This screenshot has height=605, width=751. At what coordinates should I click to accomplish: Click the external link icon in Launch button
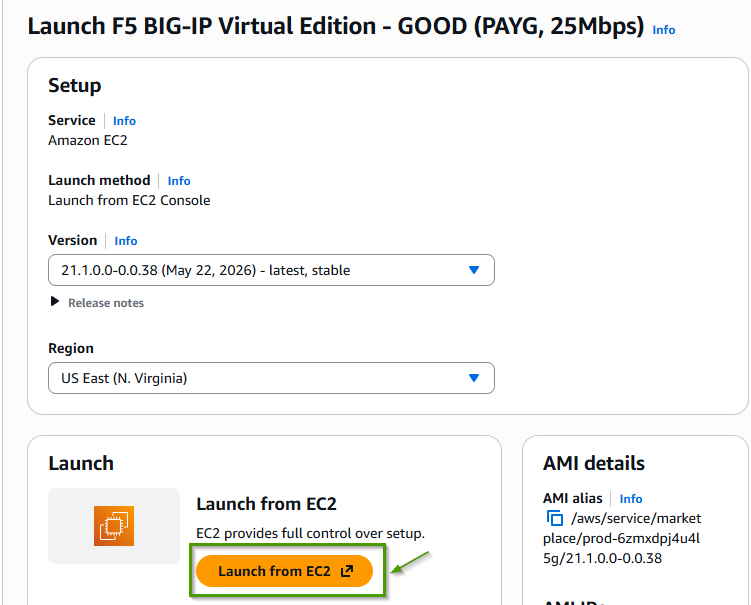point(347,571)
